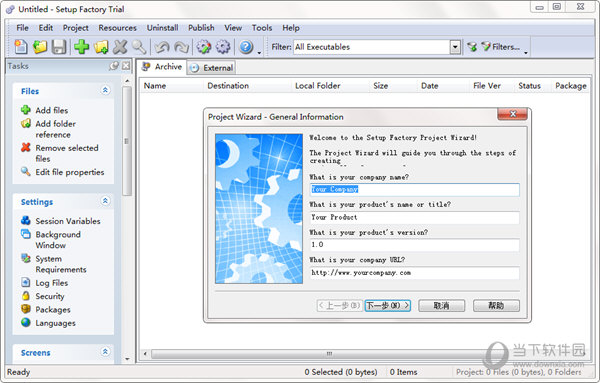
Task: Click the gray X Remove toolbar icon
Action: pyautogui.click(x=120, y=47)
